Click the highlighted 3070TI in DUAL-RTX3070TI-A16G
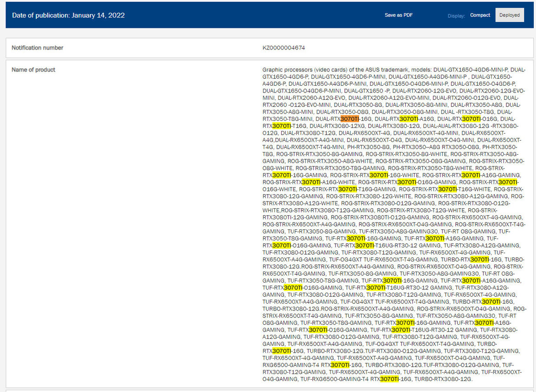 pos(409,119)
